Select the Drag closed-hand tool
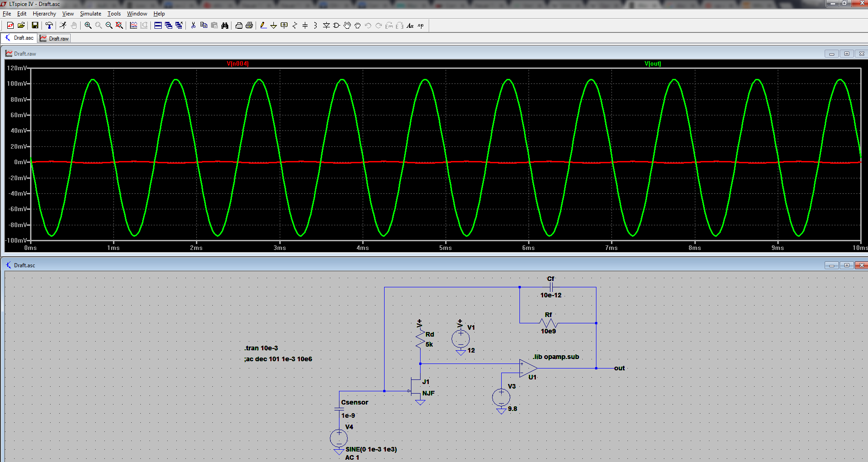This screenshot has height=462, width=868. 358,26
